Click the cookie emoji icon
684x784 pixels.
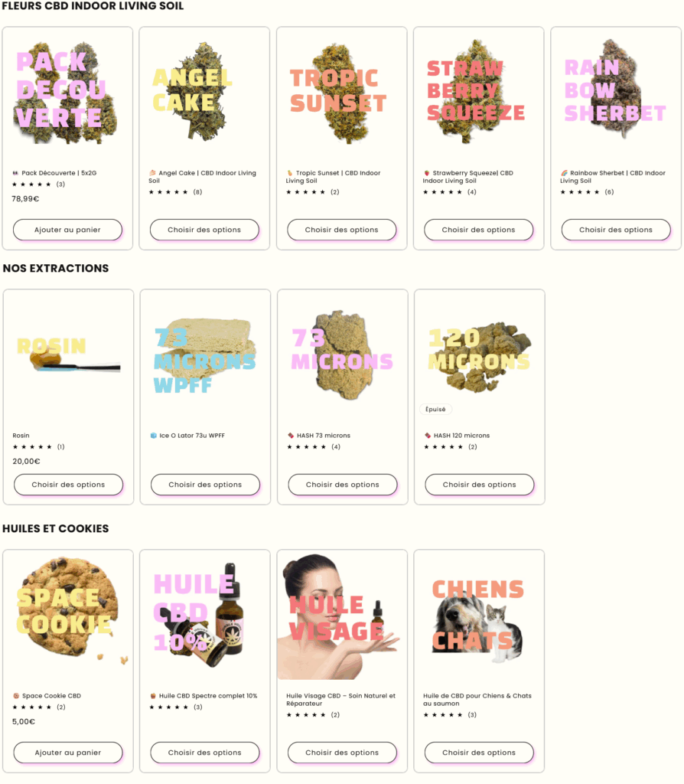click(x=16, y=696)
